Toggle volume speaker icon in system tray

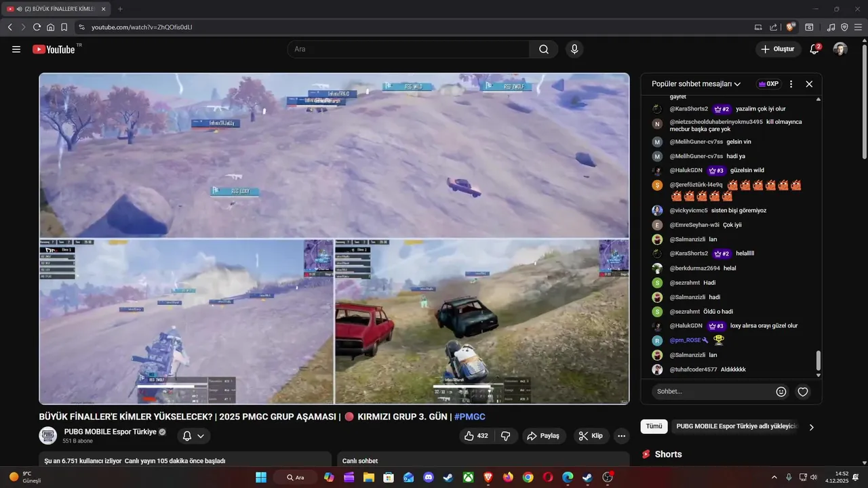coord(814,477)
